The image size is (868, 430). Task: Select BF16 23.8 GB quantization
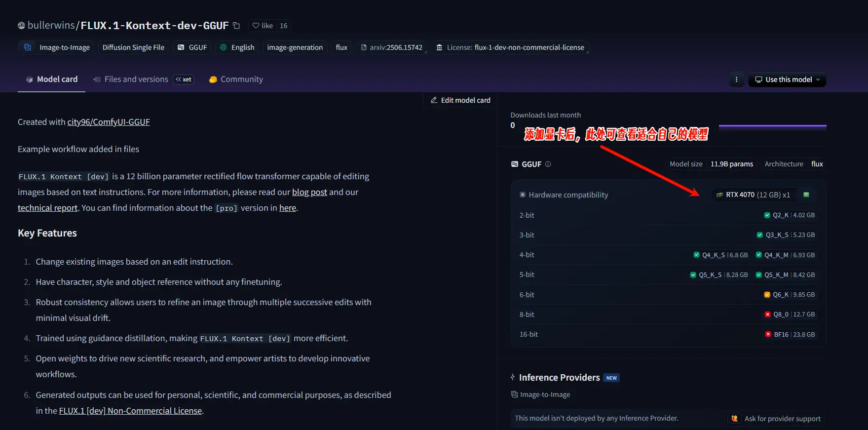pyautogui.click(x=790, y=335)
